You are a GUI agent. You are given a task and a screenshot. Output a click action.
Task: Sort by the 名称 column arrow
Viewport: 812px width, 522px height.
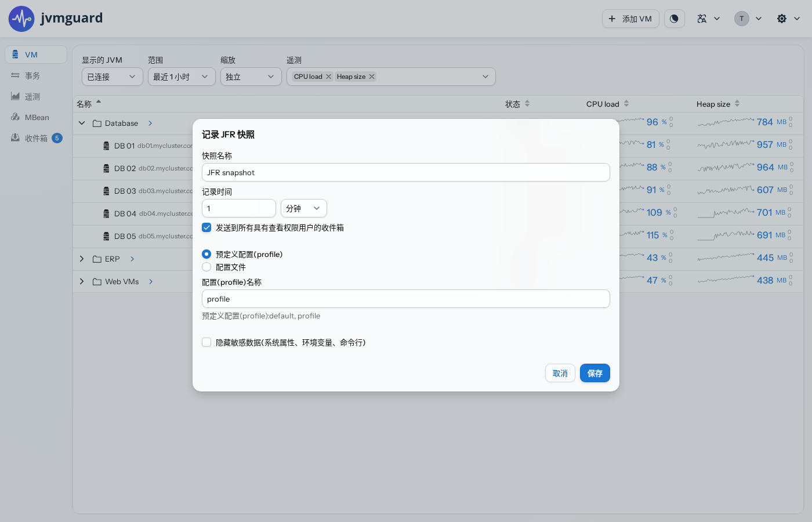pos(99,102)
